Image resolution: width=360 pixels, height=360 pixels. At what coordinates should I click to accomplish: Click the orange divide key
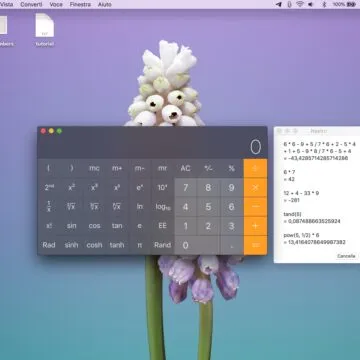pyautogui.click(x=255, y=168)
